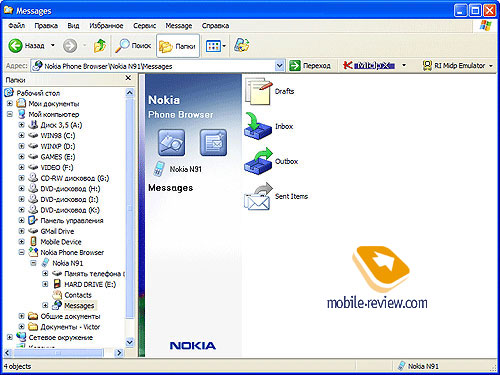Go up one folder level icon

coord(100,46)
